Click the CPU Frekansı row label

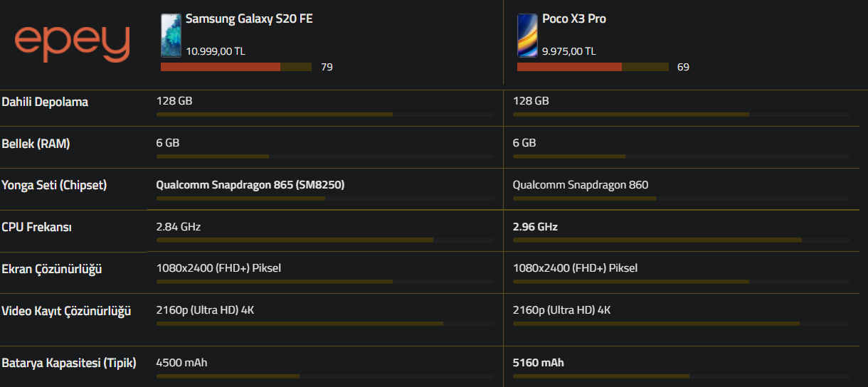36,228
